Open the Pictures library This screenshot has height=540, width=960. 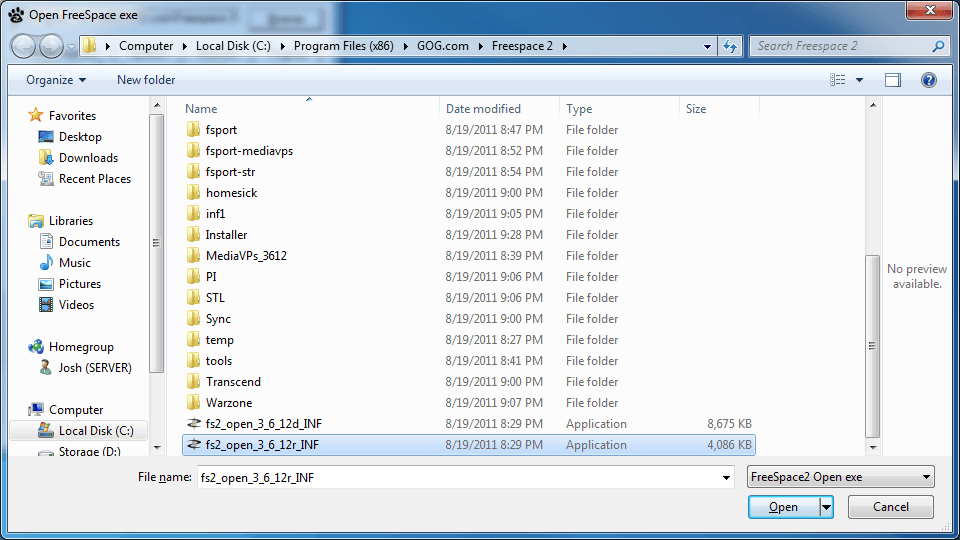(x=79, y=284)
